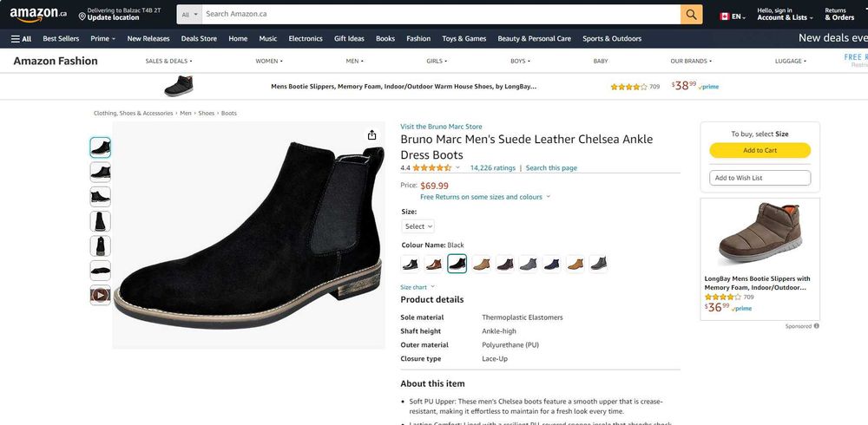Expand the Size chart link

pyautogui.click(x=418, y=287)
